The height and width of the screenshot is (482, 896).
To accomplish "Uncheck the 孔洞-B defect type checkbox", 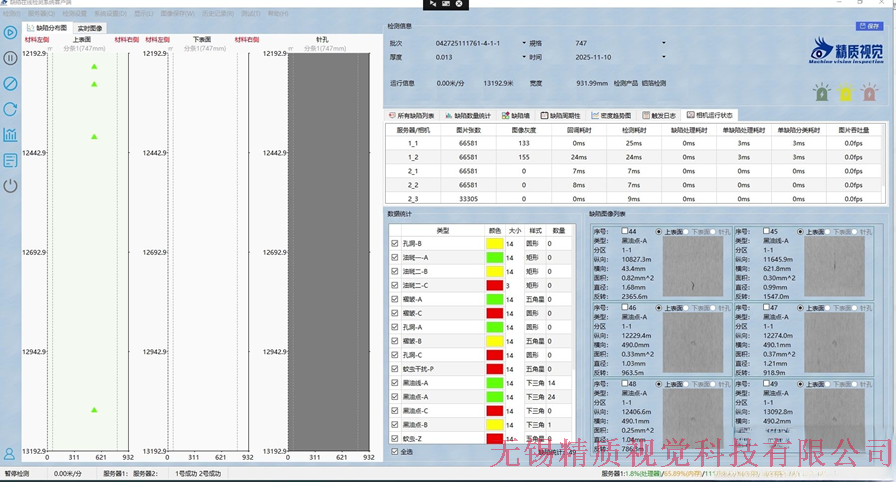I will (x=395, y=243).
